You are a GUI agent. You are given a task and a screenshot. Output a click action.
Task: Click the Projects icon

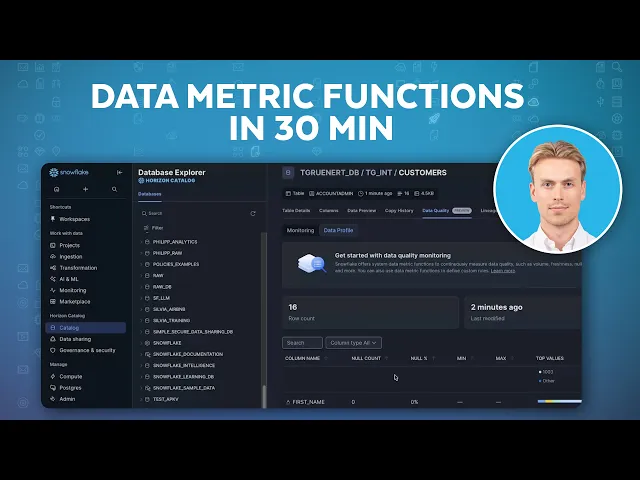coord(53,245)
